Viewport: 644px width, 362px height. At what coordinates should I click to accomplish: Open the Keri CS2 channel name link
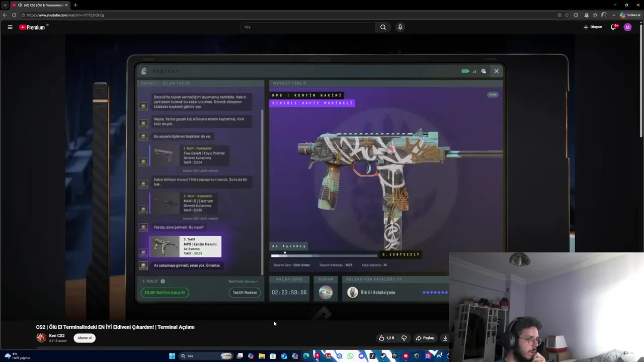[x=57, y=336]
